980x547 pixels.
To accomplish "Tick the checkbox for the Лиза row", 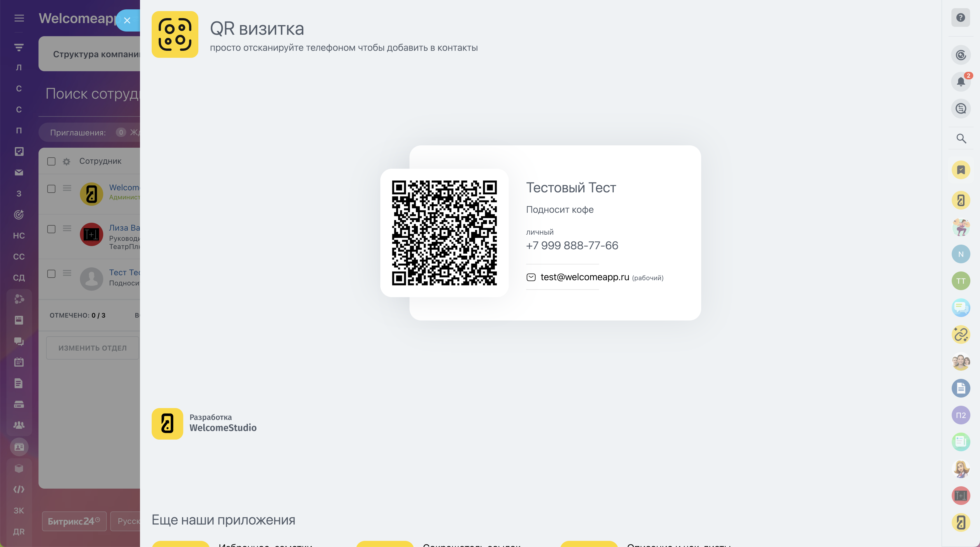I will click(51, 229).
